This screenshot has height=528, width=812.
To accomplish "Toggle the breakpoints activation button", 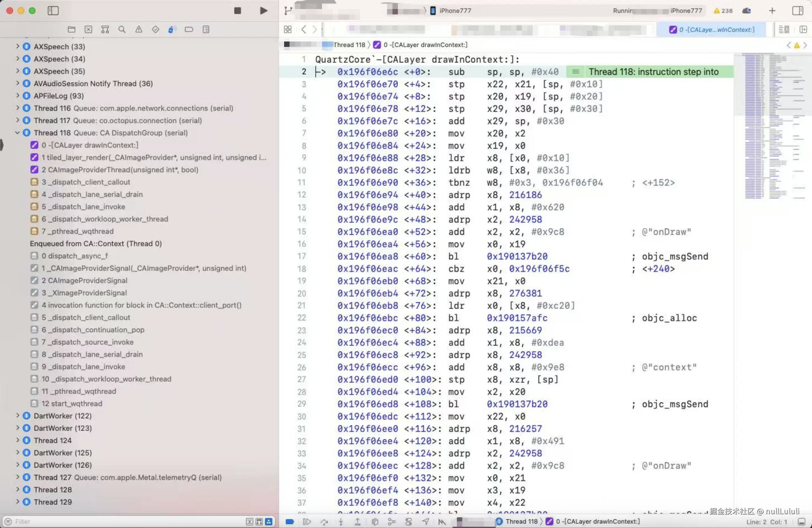I will tap(290, 521).
